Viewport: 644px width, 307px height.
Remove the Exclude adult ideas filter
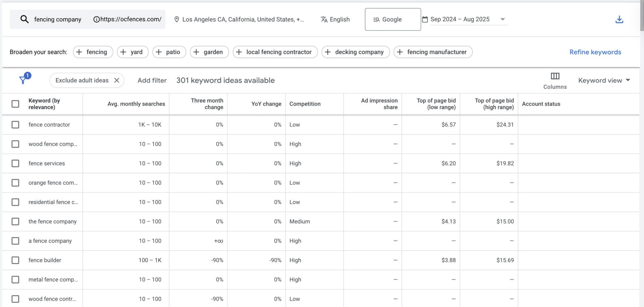116,80
